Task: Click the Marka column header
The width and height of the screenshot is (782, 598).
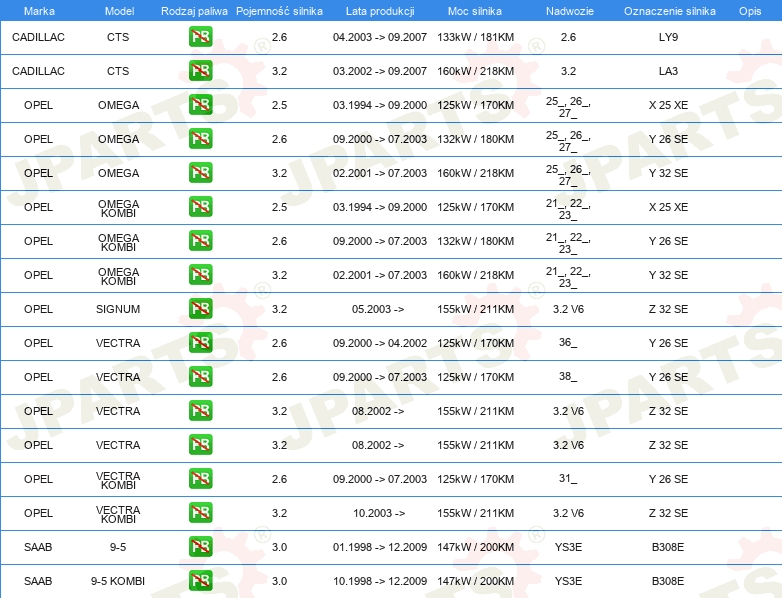Action: [x=39, y=11]
